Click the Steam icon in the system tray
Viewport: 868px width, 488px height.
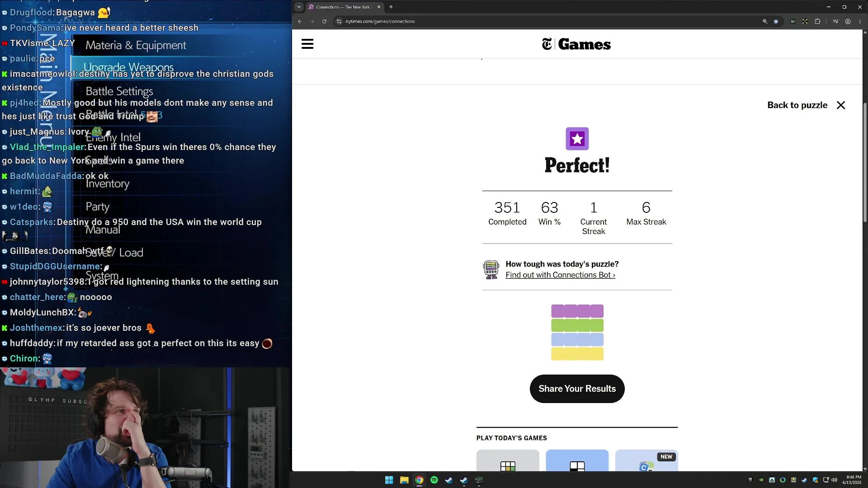coord(804,480)
